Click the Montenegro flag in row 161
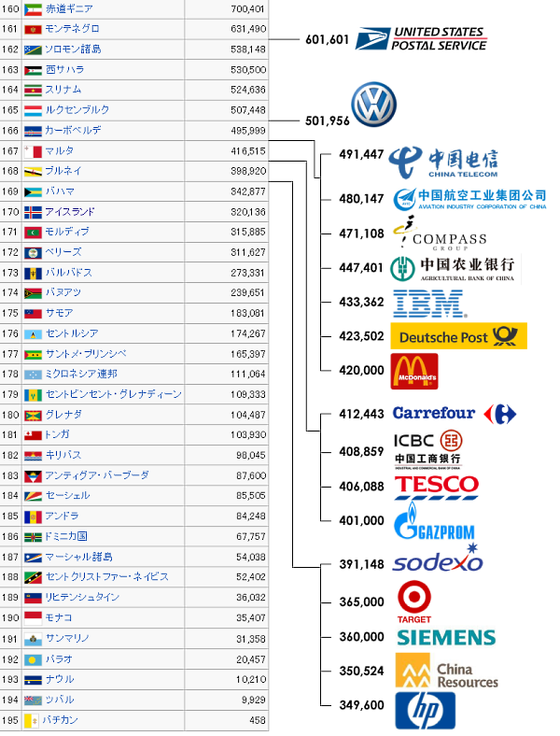The height and width of the screenshot is (736, 560). tap(33, 30)
